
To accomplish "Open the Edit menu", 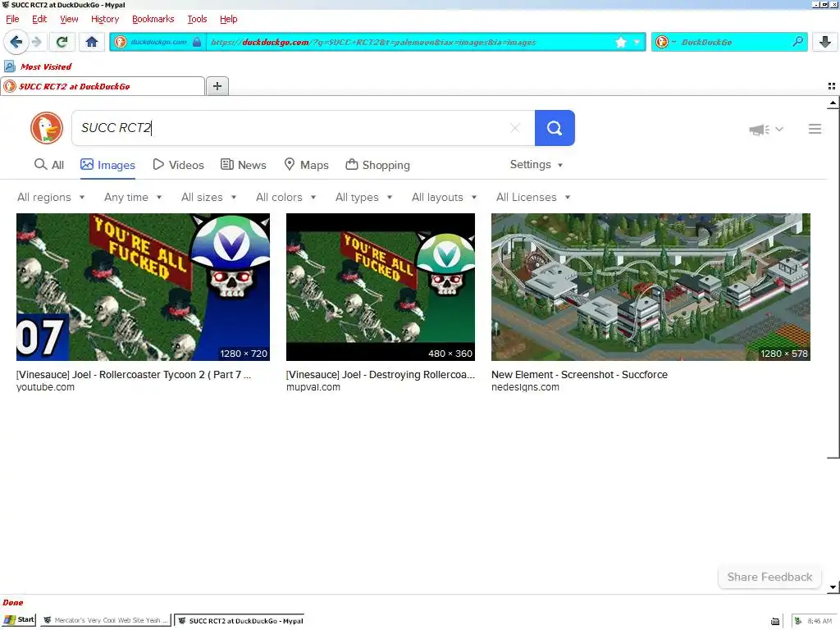I will click(x=39, y=19).
